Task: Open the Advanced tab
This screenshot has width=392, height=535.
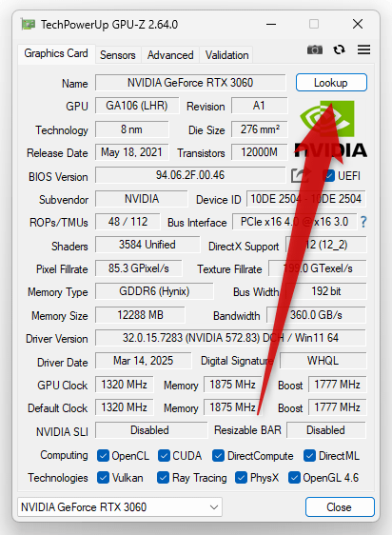Action: point(170,55)
